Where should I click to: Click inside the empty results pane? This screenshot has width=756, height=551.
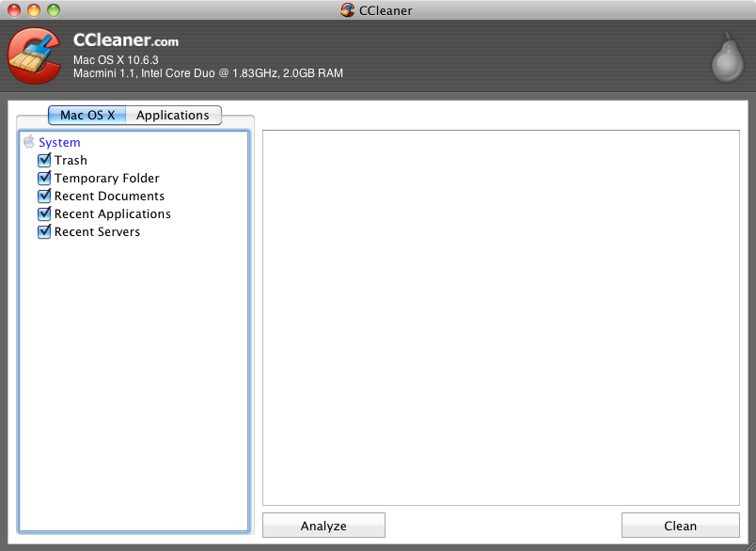[x=500, y=318]
